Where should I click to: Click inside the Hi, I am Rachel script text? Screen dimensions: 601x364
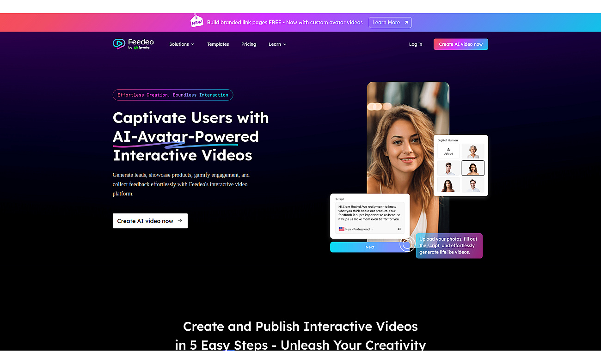point(369,213)
